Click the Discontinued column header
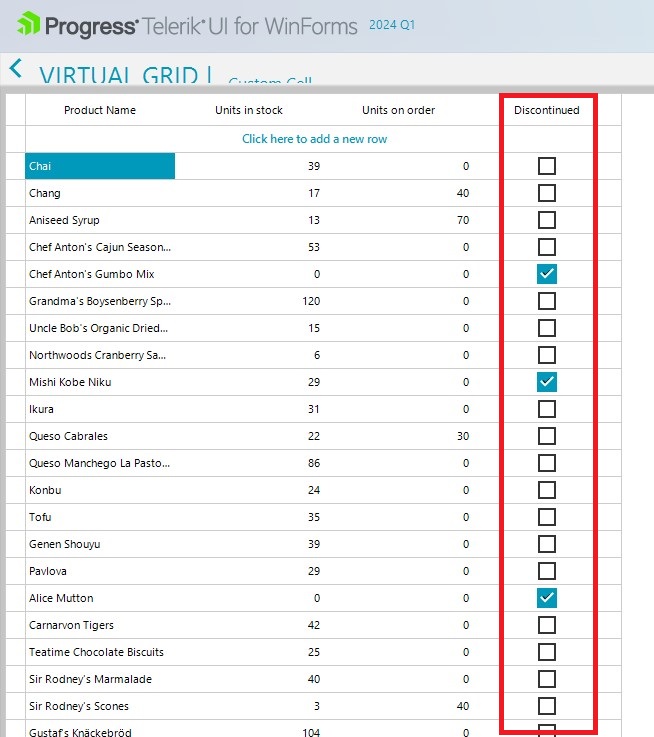 pyautogui.click(x=546, y=110)
